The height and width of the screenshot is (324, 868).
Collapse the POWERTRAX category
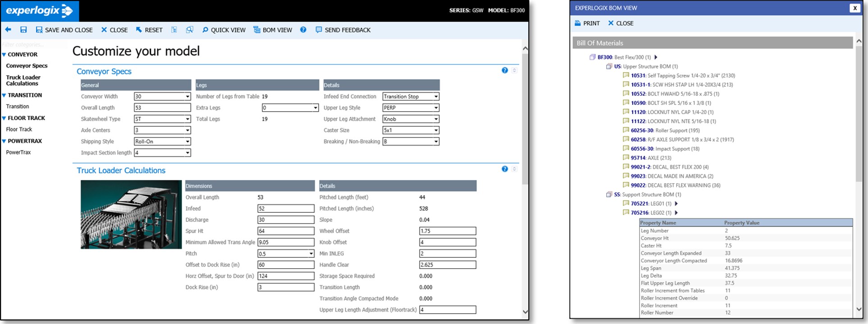tap(4, 141)
